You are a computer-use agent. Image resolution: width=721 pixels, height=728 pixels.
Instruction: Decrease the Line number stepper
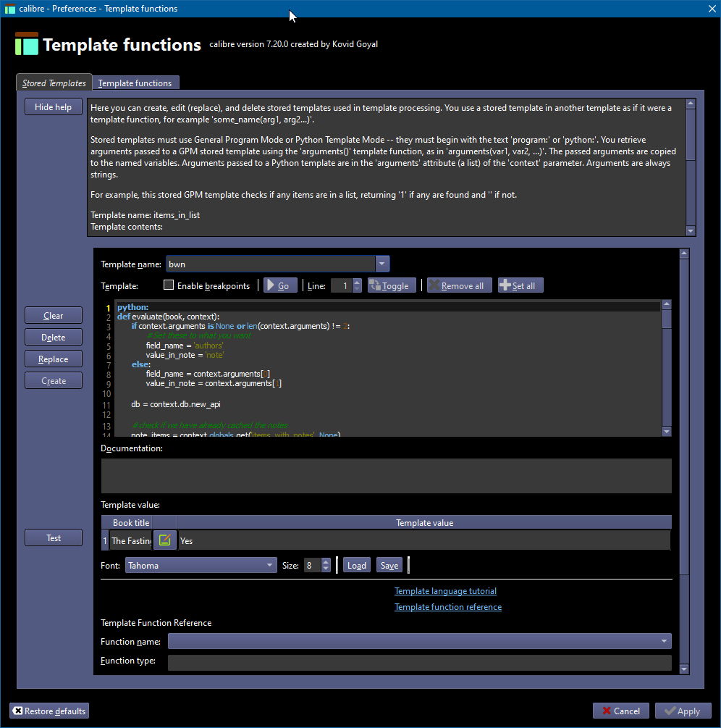tap(357, 289)
